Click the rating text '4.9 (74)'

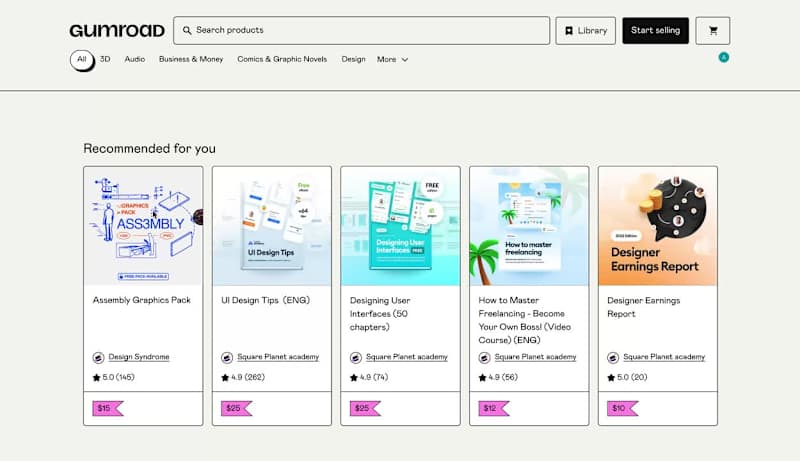coord(374,377)
